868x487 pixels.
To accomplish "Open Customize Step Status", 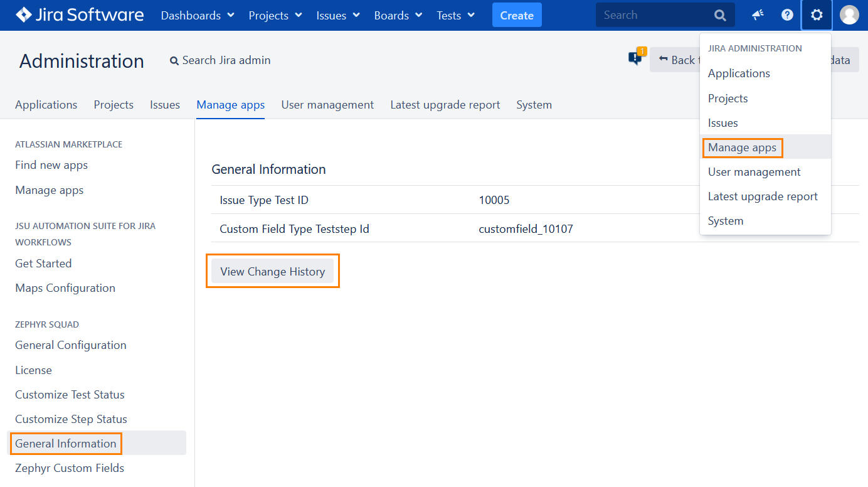I will coord(71,419).
